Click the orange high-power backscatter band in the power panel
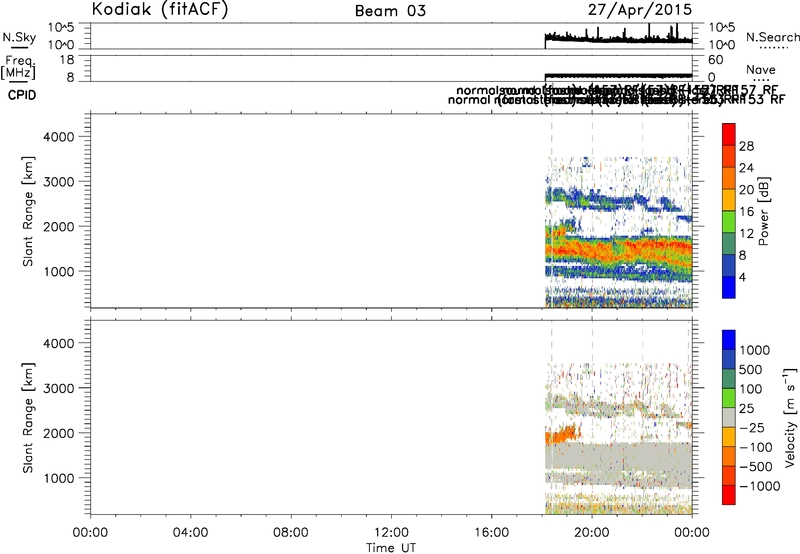This screenshot has width=800, height=554. pos(618,250)
